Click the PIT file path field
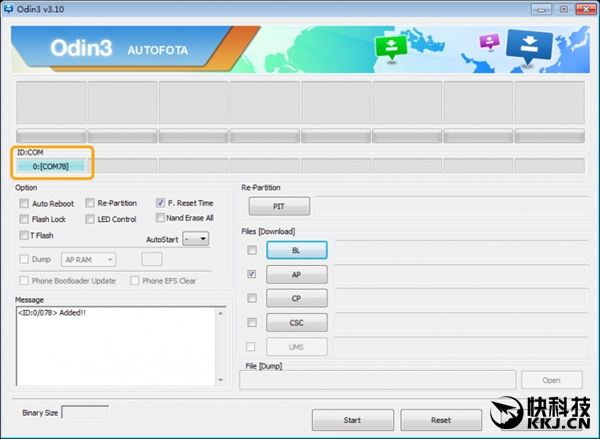 (x=452, y=206)
